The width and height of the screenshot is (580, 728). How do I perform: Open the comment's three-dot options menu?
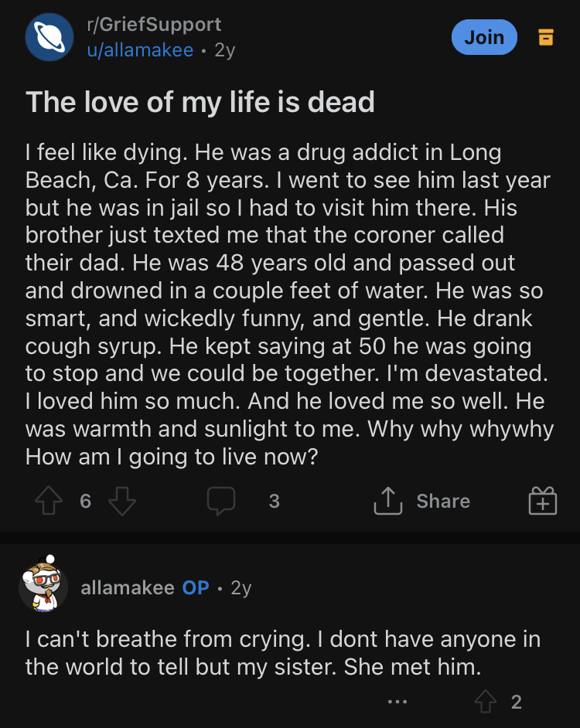tap(398, 702)
